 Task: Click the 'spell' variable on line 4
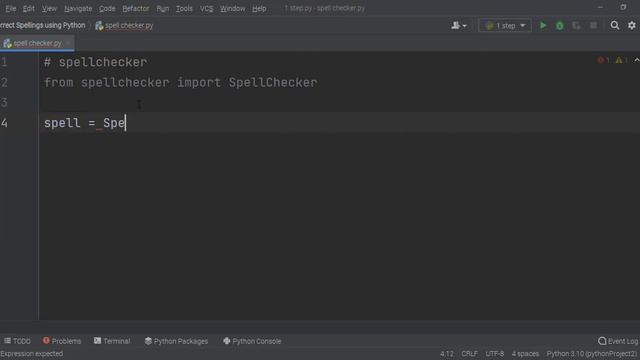[62, 123]
